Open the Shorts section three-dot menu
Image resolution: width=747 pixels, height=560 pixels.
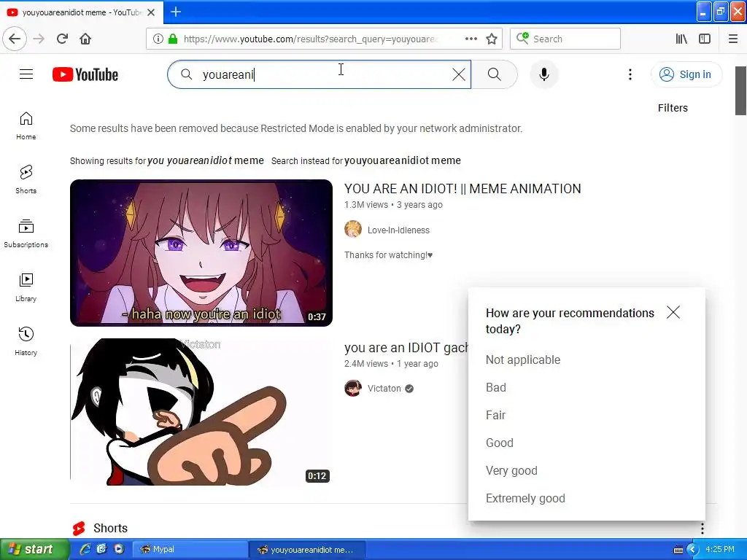[x=703, y=528]
